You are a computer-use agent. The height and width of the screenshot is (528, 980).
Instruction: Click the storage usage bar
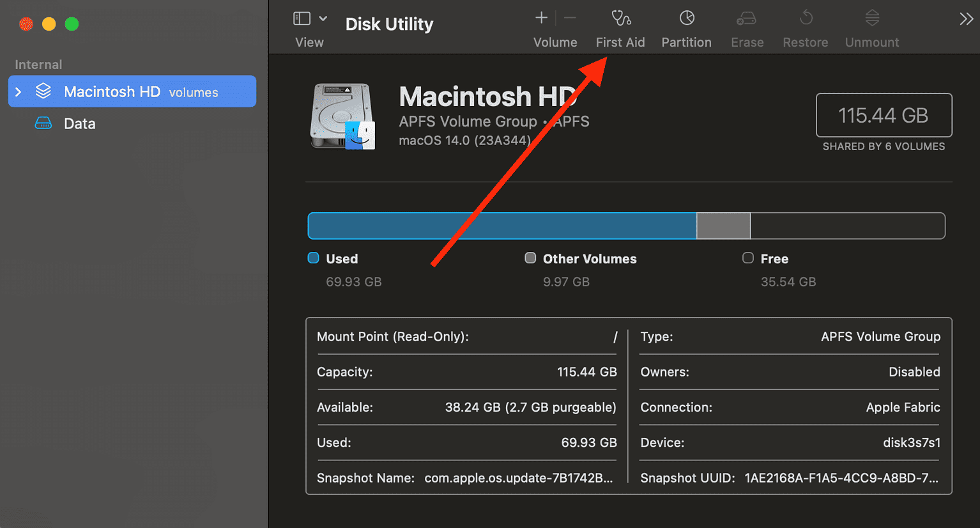[626, 226]
